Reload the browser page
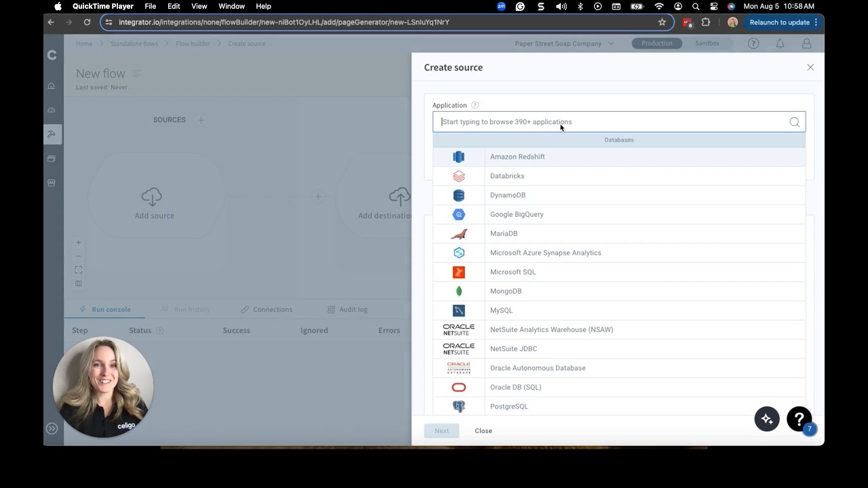The image size is (868, 488). [87, 22]
